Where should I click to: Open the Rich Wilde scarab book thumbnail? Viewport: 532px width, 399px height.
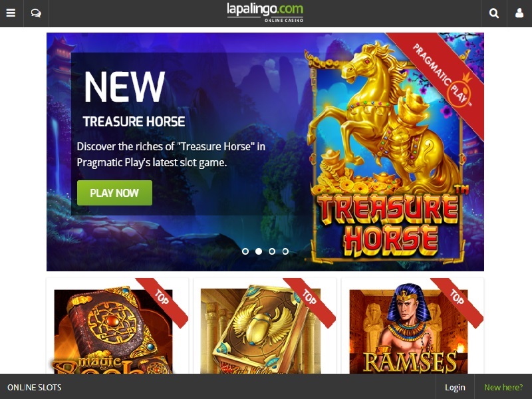pos(261,330)
